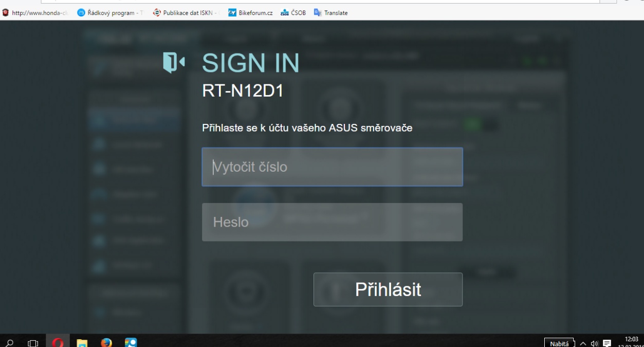Open the blue app icon next to Firefox

click(131, 342)
